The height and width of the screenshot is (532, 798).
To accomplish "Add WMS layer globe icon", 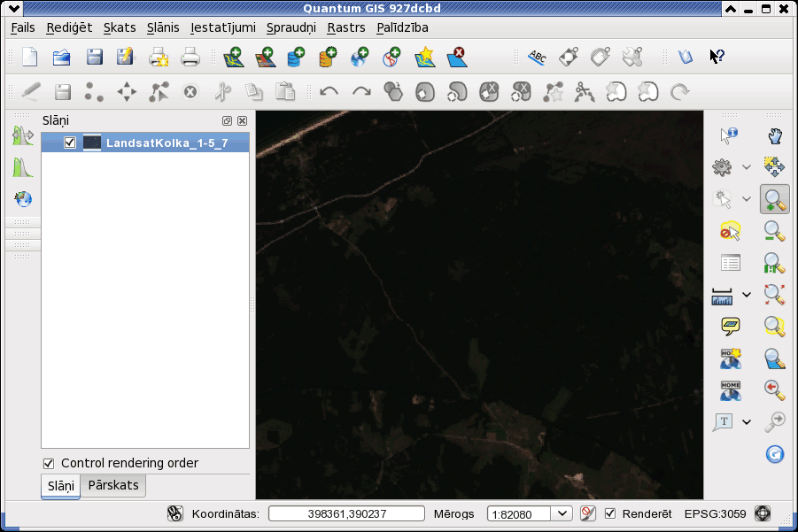I will click(360, 57).
